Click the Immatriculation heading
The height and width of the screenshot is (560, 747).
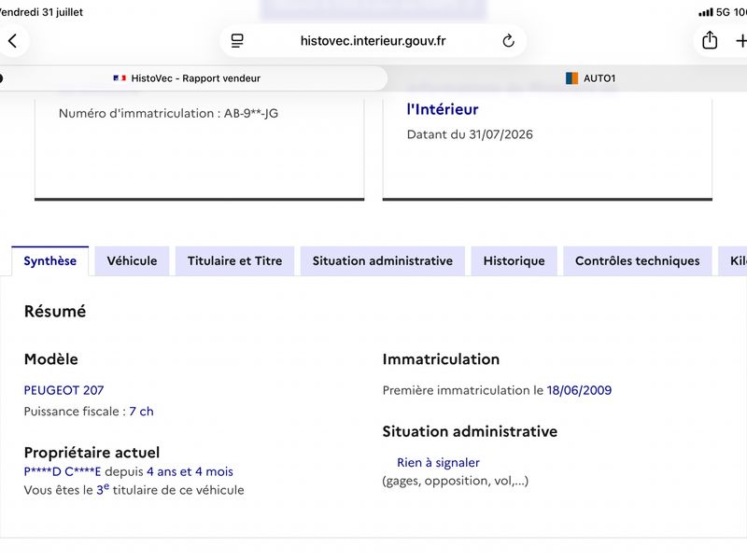coord(441,359)
